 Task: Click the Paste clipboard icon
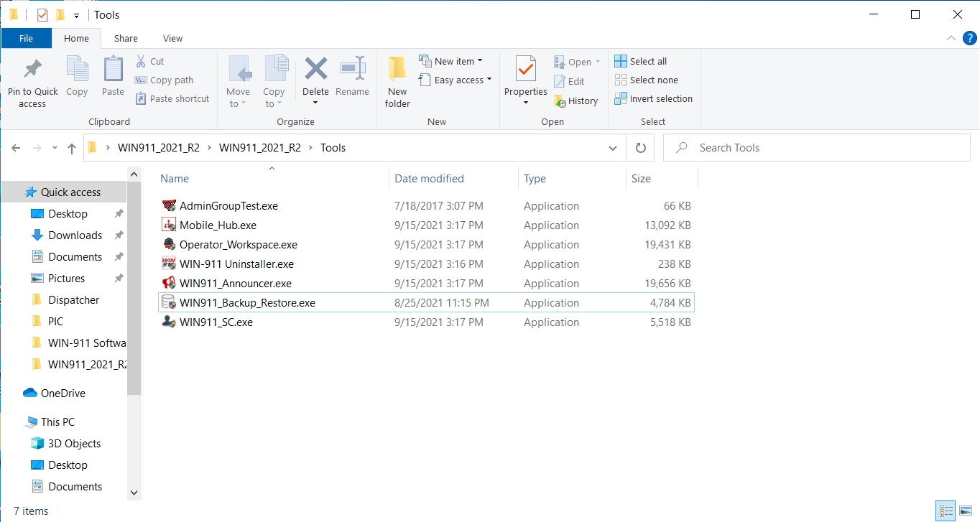tap(113, 70)
